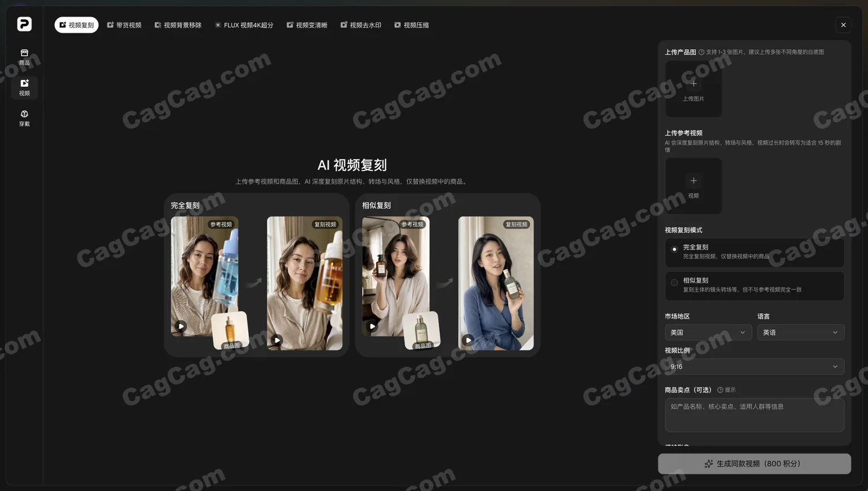This screenshot has width=868, height=491.
Task: Open the 商品 sidebar section
Action: 24,57
